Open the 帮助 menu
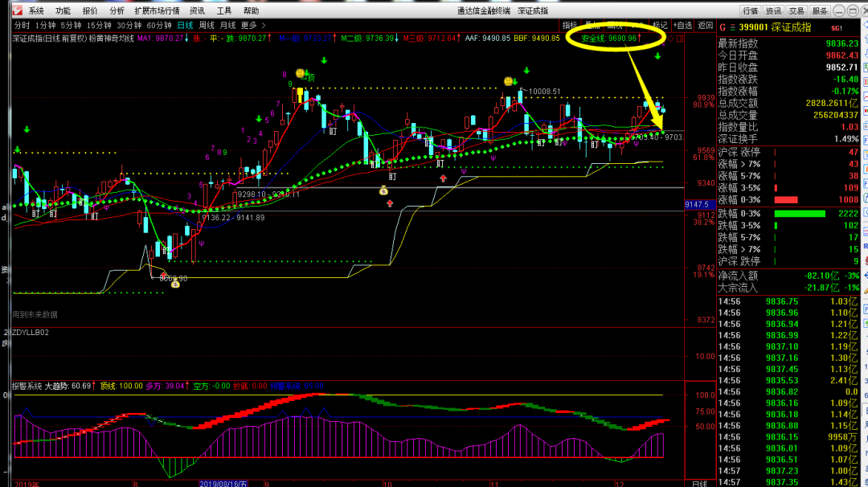868x487 pixels. pyautogui.click(x=252, y=10)
